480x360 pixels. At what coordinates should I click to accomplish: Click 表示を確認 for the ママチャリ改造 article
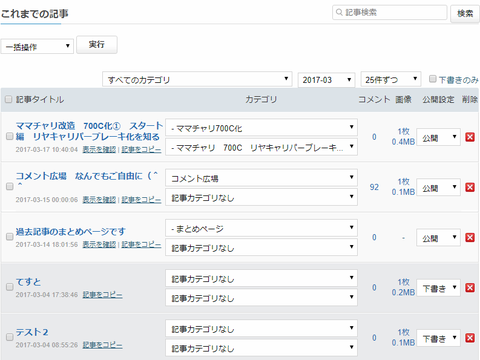click(x=99, y=150)
